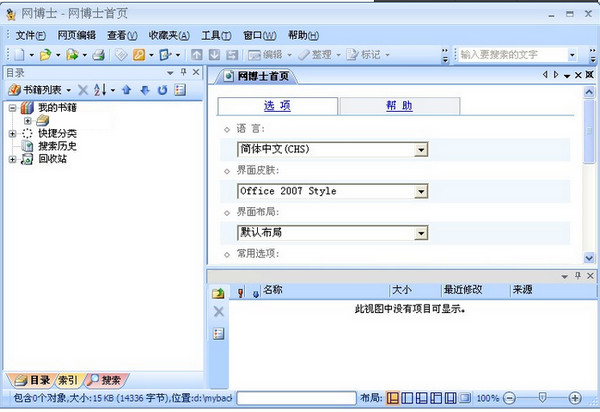Click the properties icon in directory toolbar
Screen dimensions: 600x412
point(180,90)
